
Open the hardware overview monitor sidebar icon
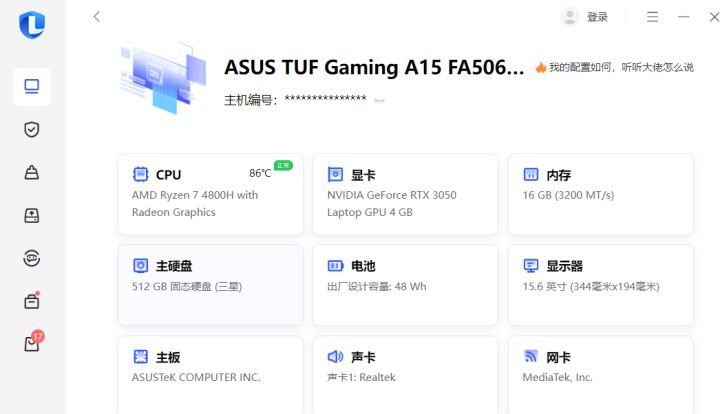pyautogui.click(x=32, y=86)
